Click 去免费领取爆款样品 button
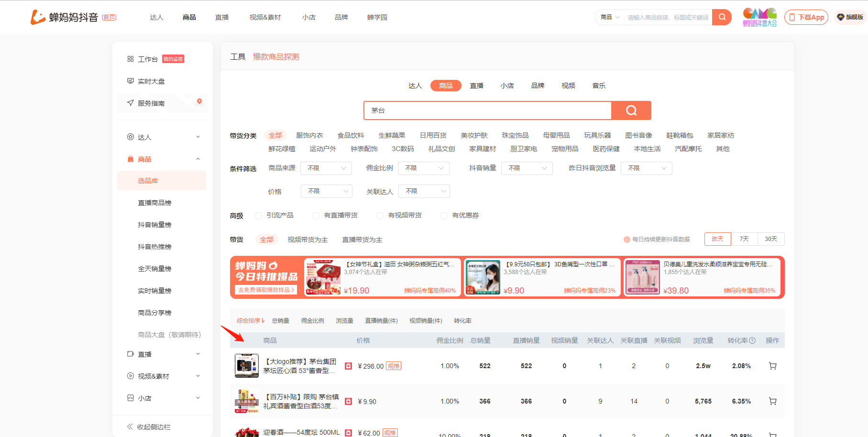 pos(266,290)
